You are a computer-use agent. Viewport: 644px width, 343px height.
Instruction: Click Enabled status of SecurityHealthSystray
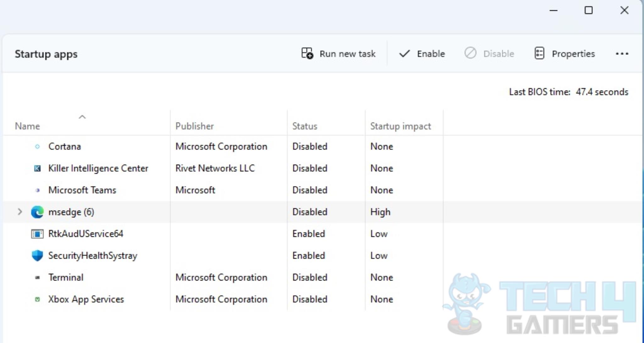308,256
